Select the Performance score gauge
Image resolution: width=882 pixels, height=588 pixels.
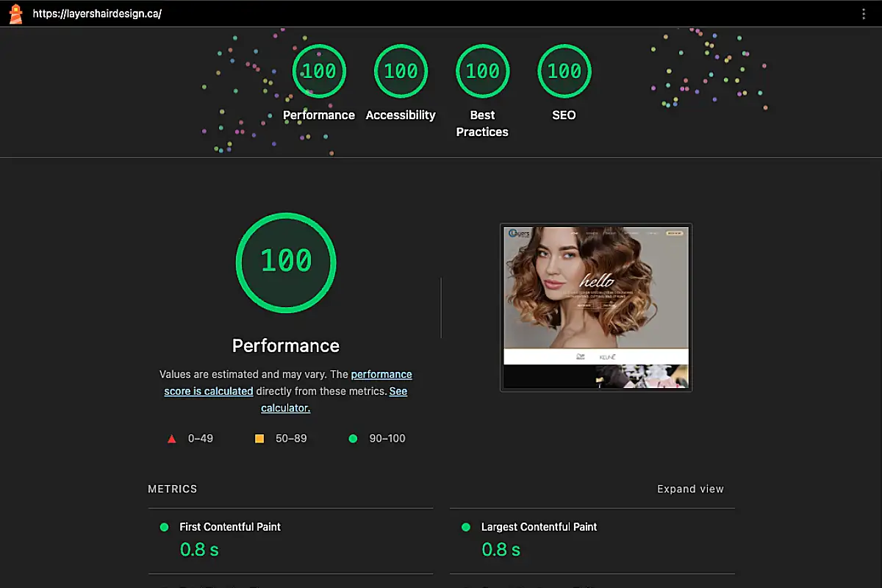click(x=319, y=71)
